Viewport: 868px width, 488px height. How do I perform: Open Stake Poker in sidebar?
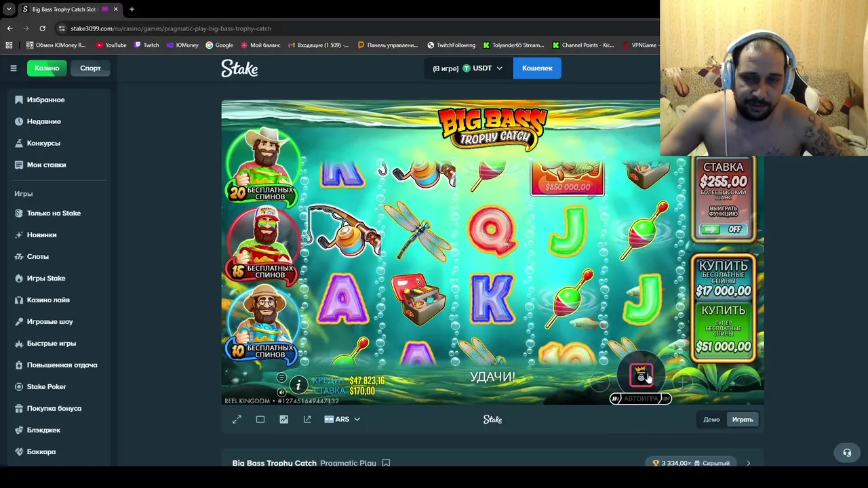[59, 386]
